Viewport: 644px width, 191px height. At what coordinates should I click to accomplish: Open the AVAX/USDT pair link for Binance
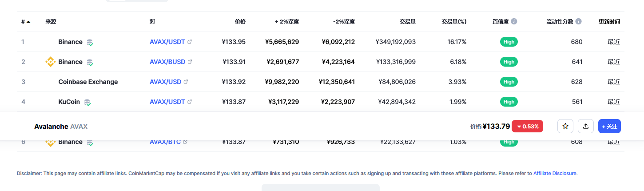[167, 42]
